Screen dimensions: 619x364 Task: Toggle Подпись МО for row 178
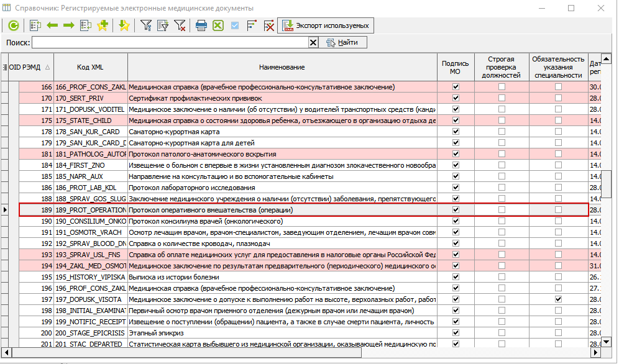tap(456, 131)
